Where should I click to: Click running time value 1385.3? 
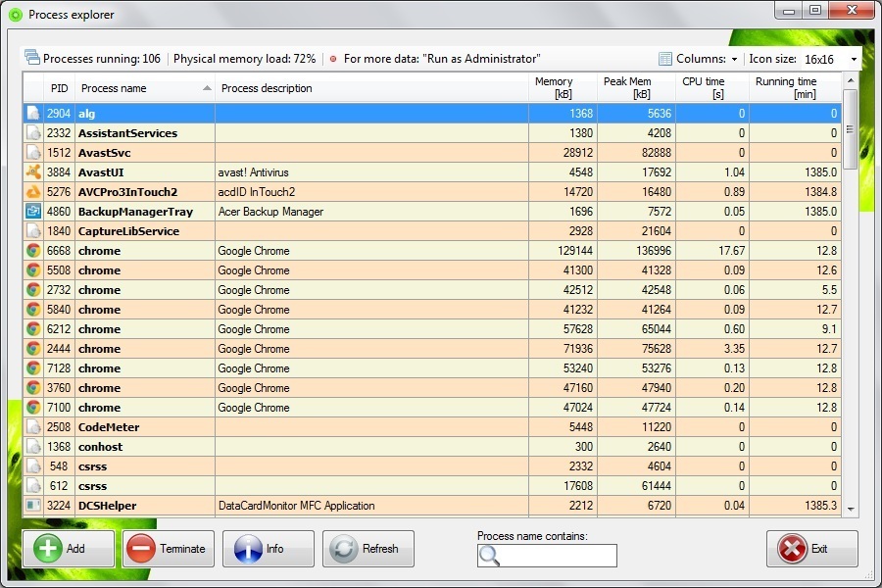[x=820, y=506]
